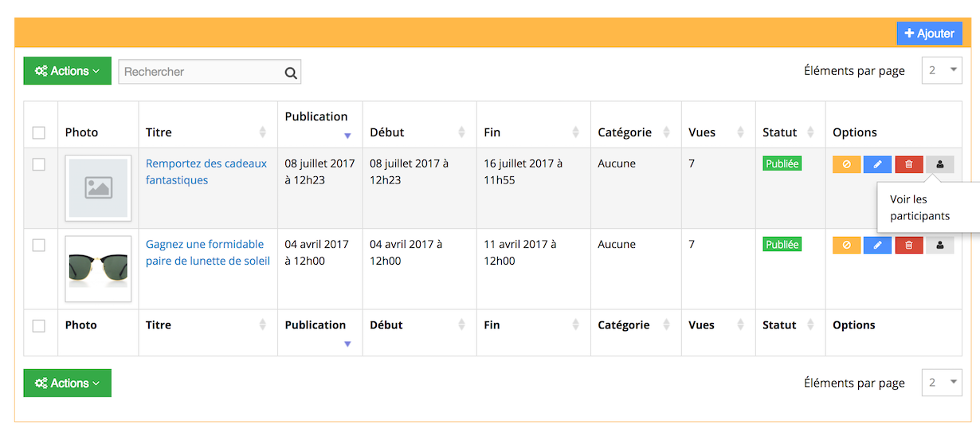Tick the select-all checkbox in the table header

tap(39, 132)
